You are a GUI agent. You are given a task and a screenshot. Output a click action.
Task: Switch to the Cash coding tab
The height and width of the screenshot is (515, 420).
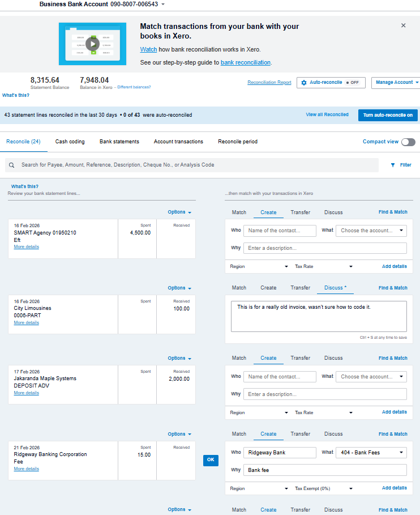pos(70,142)
